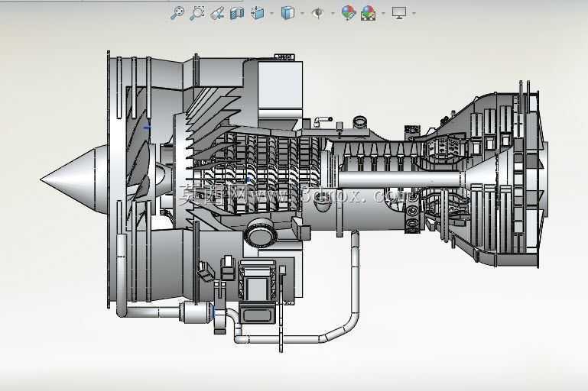The image size is (588, 391).
Task: Click the View Settings monitor icon
Action: pos(399,13)
